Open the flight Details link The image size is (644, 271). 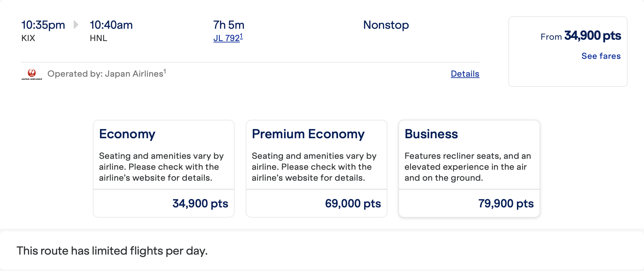[x=465, y=74]
